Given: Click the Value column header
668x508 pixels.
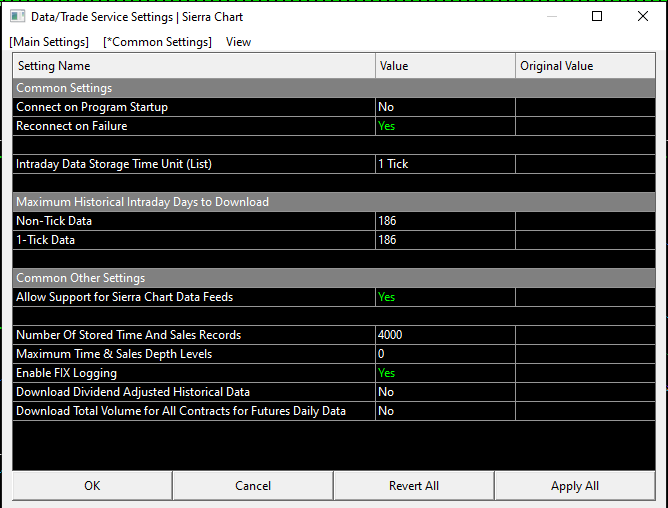Looking at the screenshot, I should point(445,66).
